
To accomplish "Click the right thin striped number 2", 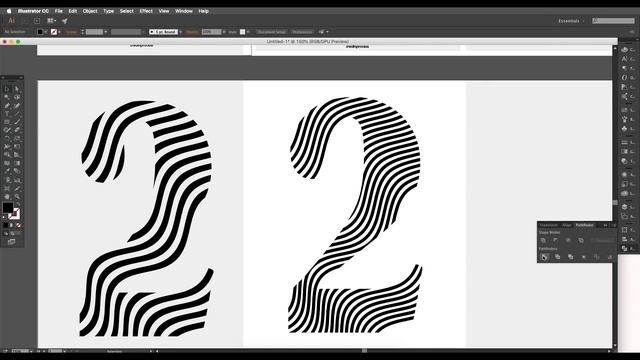I will [x=355, y=215].
